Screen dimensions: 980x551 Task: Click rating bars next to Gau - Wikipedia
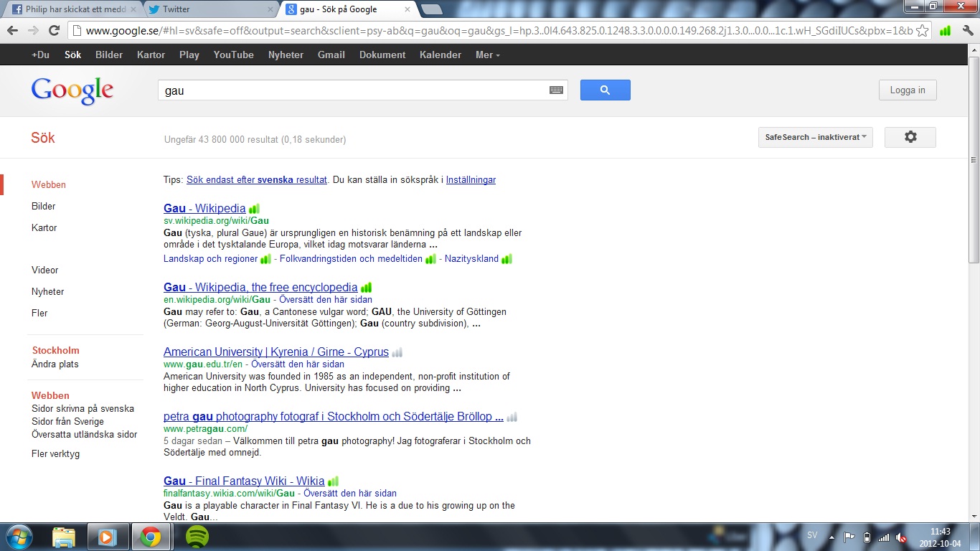click(254, 209)
